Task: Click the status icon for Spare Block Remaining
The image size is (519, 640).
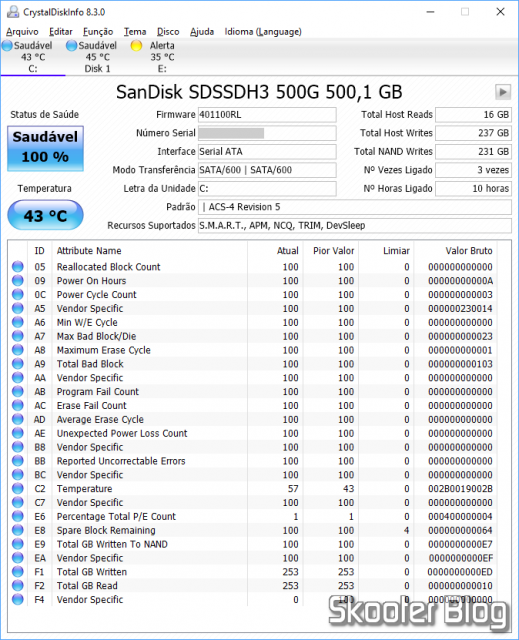Action: (18, 530)
